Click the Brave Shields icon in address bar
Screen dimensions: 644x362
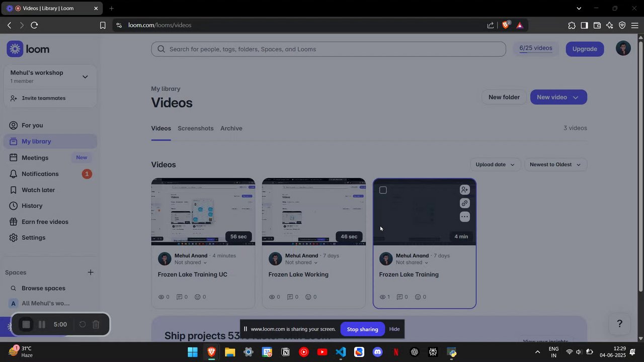tap(506, 25)
